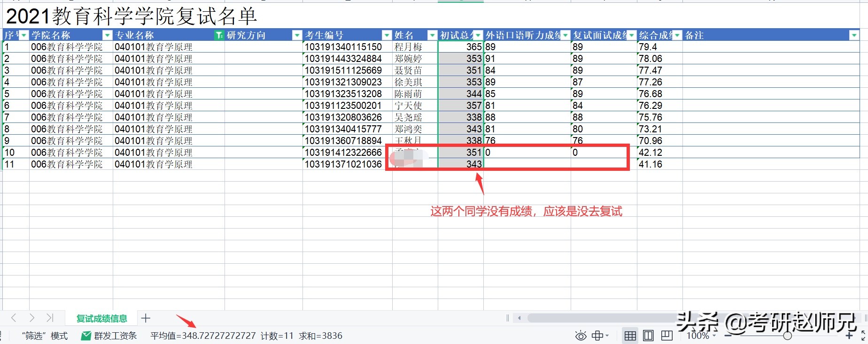Go to the previous sheet with the left arrow
Viewport: 868px width, 344px height.
(x=14, y=318)
